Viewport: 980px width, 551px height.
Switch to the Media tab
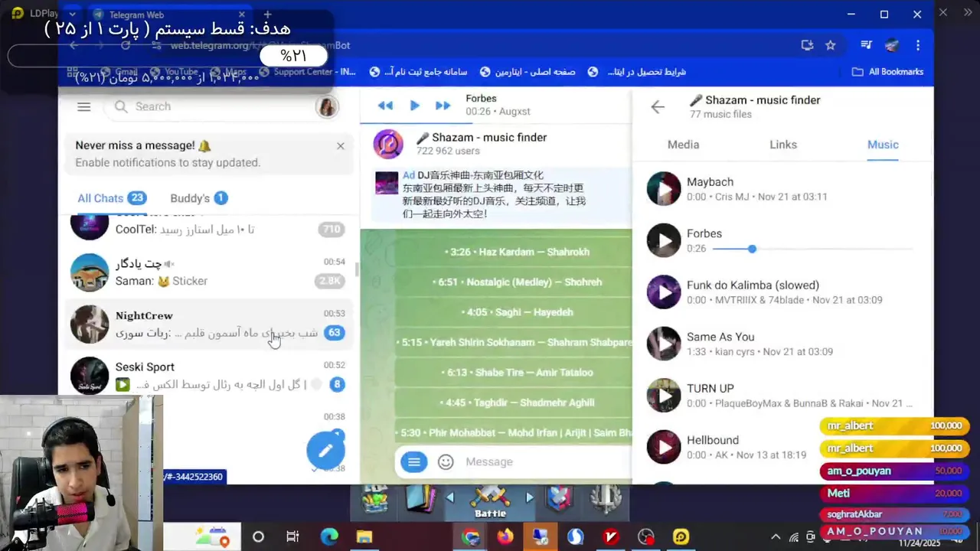click(x=683, y=145)
